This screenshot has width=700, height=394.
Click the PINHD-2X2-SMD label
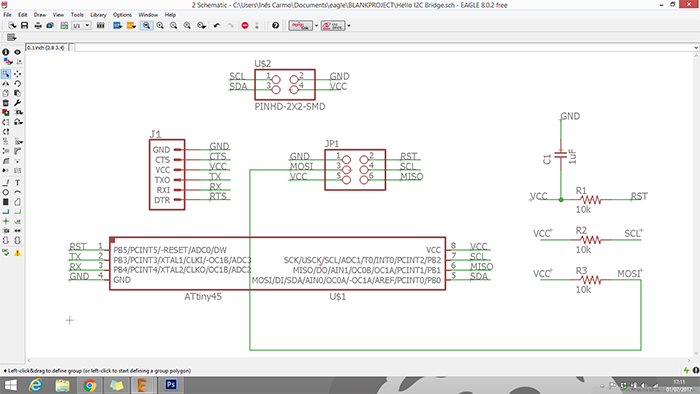tap(290, 107)
